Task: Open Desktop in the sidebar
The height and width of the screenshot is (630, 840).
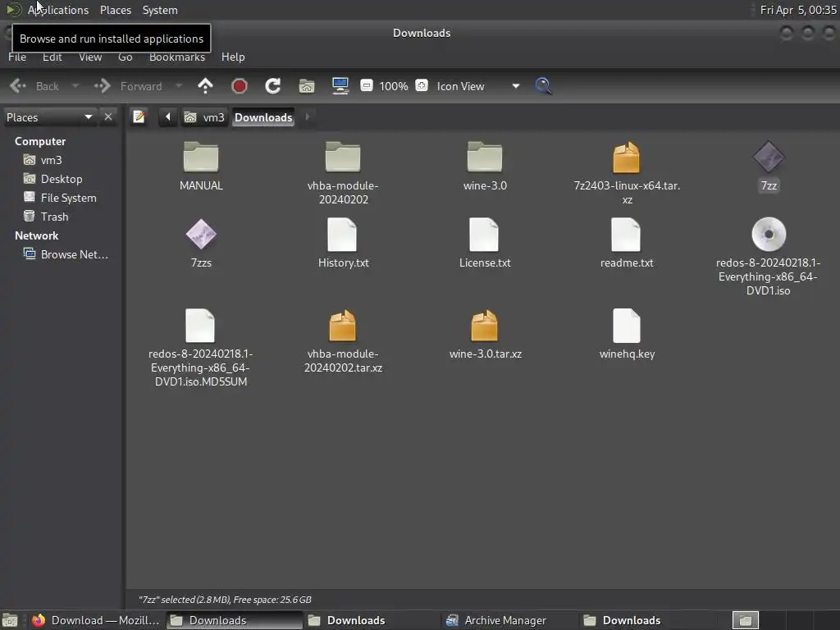Action: tap(61, 179)
